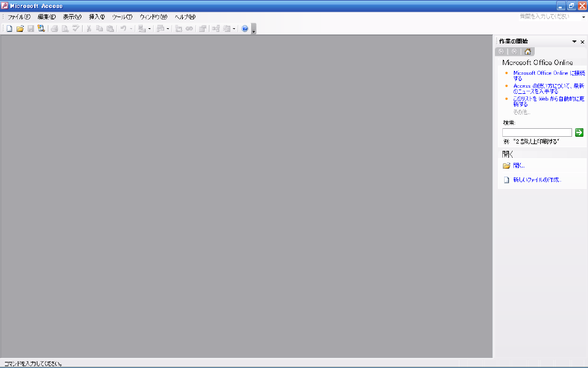Screen dimensions: 588x368
Task: Open the 編集(E) menu
Action: [47, 17]
